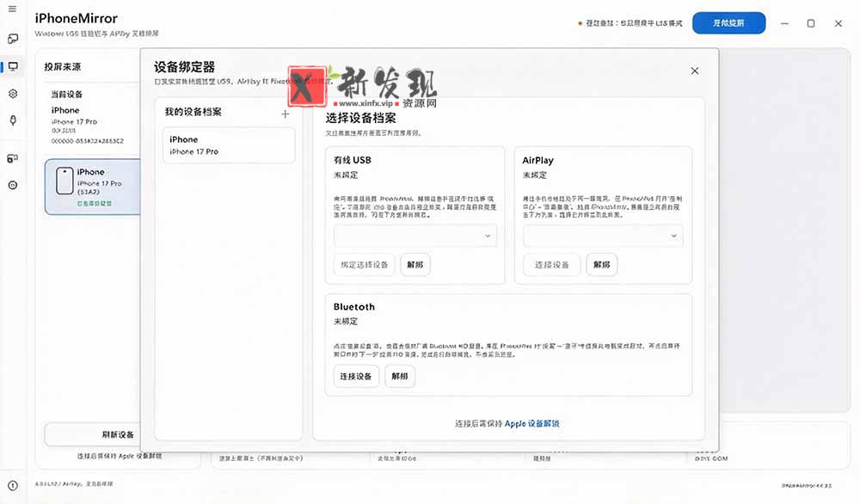Image resolution: width=860 pixels, height=504 pixels.
Task: Open the cast screen sidebar page
Action: pyautogui.click(x=13, y=39)
